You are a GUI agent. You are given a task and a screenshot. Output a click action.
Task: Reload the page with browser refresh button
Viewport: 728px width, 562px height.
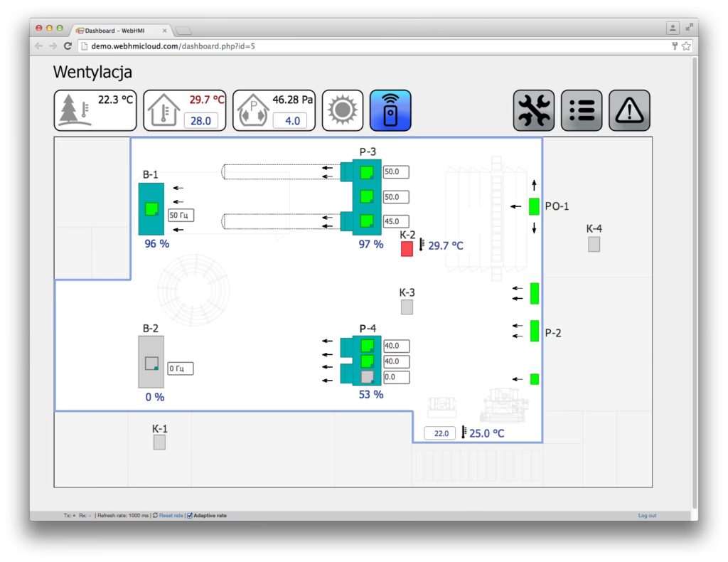pyautogui.click(x=68, y=46)
